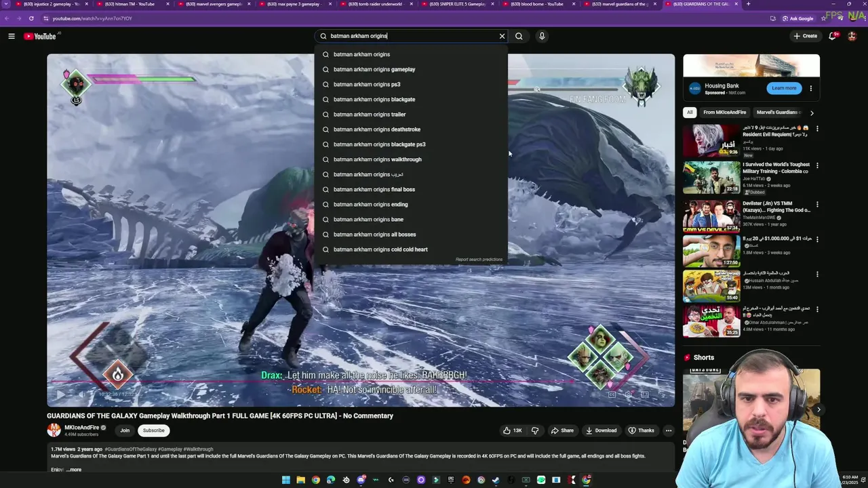Switch to 'marvel avengers gameplay' browser tab
Viewport: 868px width, 488px height.
[214, 4]
